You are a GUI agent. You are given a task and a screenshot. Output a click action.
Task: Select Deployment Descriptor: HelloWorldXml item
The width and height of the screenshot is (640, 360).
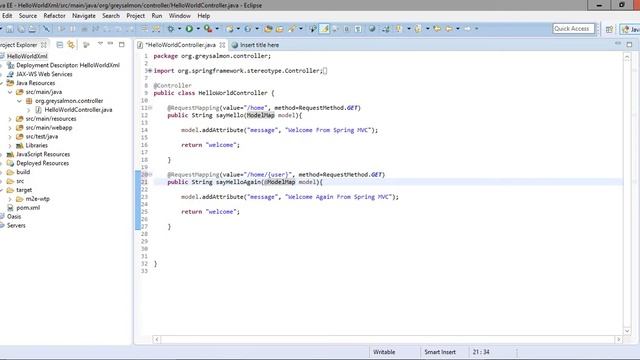click(68, 65)
